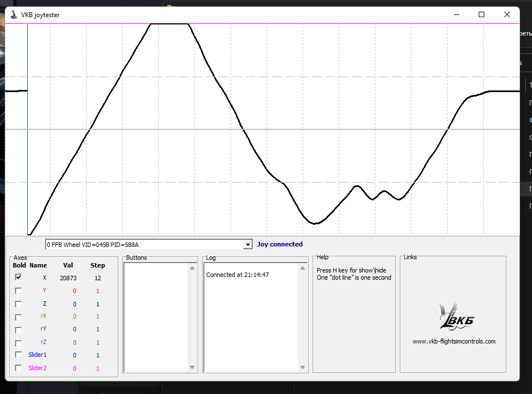
Task: Click the Joy connected status label
Action: tap(280, 244)
